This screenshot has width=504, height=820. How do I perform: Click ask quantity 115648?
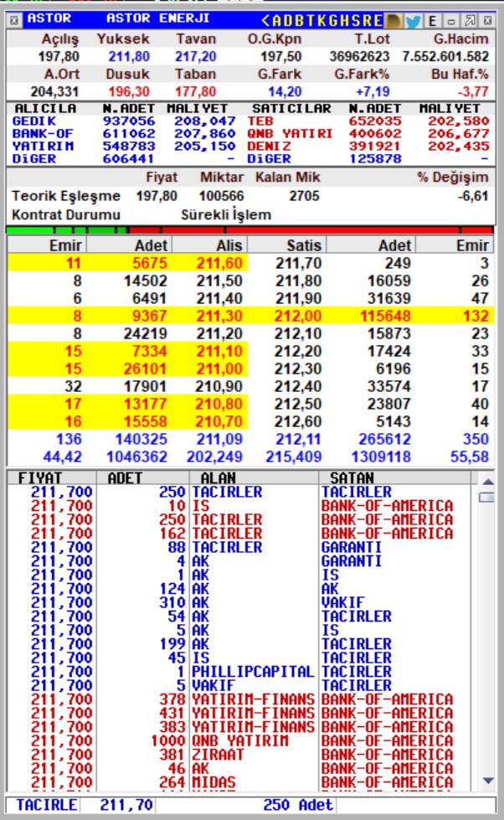[385, 316]
